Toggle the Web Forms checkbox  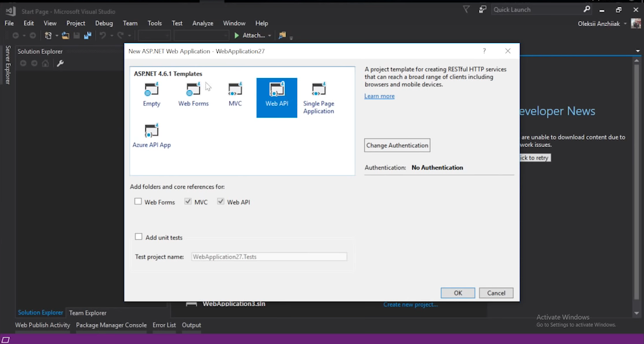pyautogui.click(x=138, y=202)
